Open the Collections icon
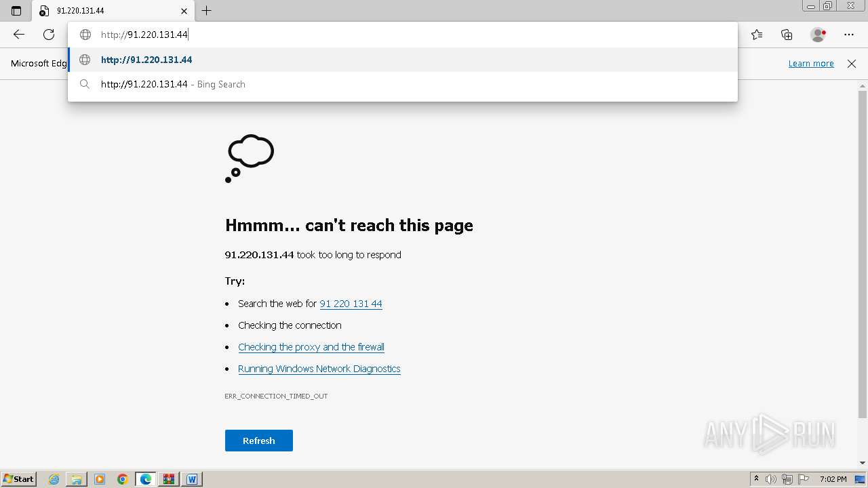The width and height of the screenshot is (868, 488). click(x=787, y=35)
